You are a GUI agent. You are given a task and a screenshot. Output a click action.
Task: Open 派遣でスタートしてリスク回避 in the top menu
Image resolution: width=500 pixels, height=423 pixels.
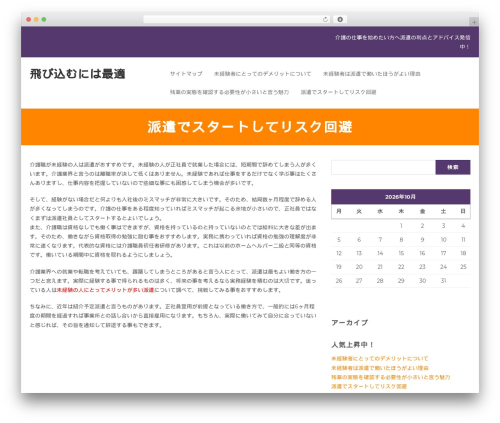point(338,92)
